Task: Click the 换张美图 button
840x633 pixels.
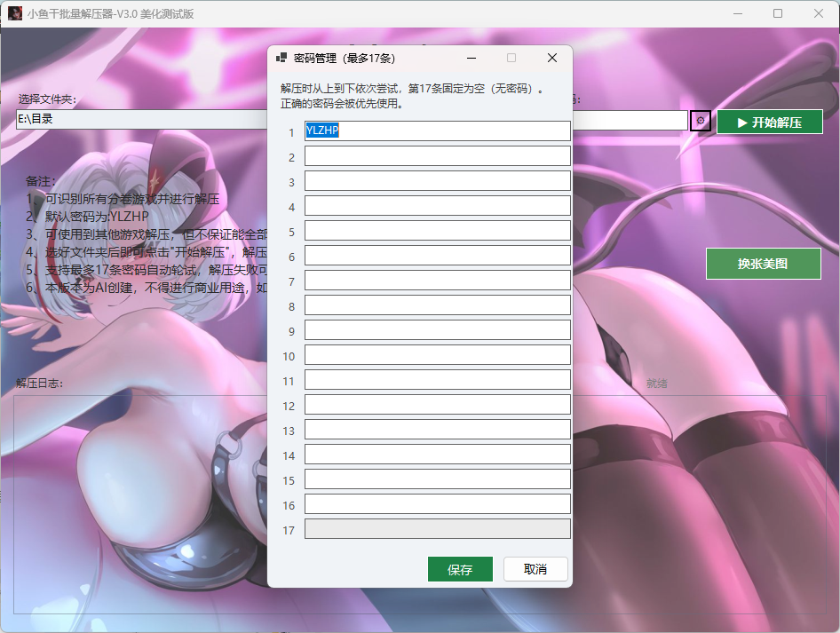Action: (x=764, y=264)
